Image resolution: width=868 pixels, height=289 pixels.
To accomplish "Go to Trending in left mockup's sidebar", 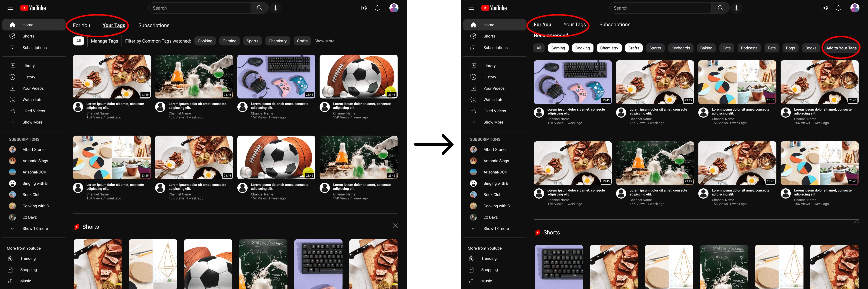I will tap(28, 258).
